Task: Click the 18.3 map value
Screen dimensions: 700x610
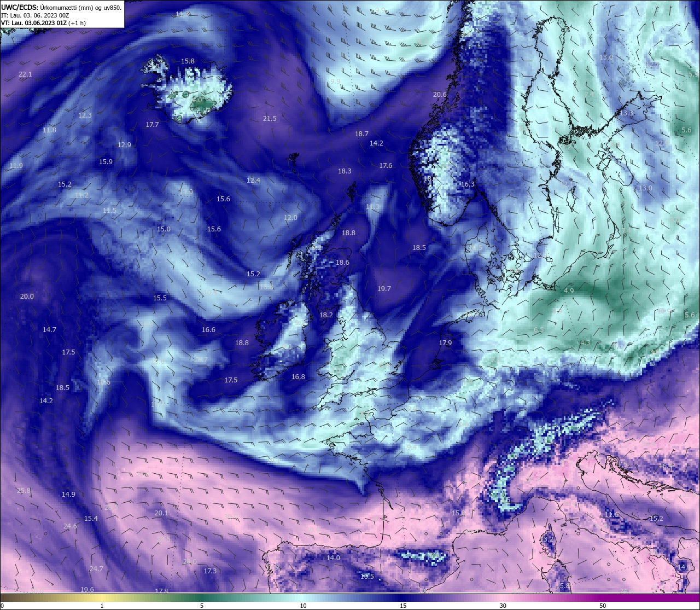Action: [345, 171]
